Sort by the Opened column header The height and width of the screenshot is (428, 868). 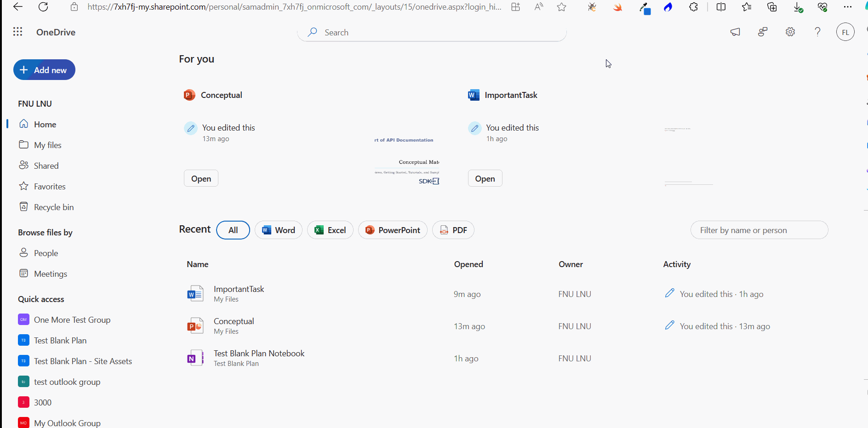click(468, 264)
